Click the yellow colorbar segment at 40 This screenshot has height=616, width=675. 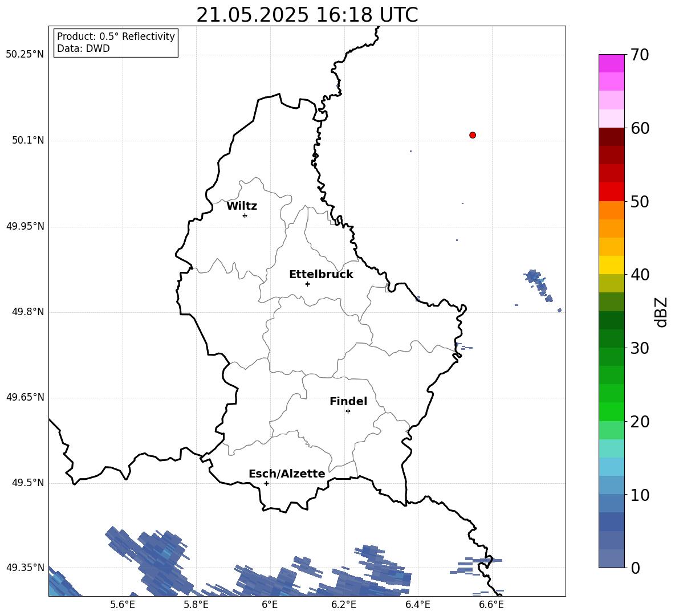click(611, 265)
